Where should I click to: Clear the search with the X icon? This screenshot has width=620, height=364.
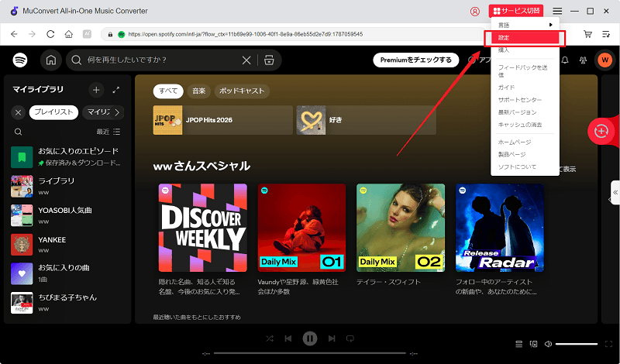246,60
